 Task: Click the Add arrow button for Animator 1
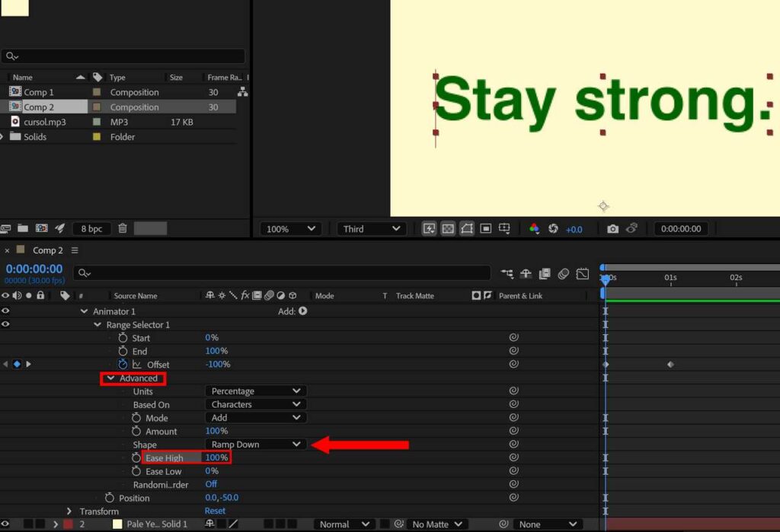(x=302, y=311)
